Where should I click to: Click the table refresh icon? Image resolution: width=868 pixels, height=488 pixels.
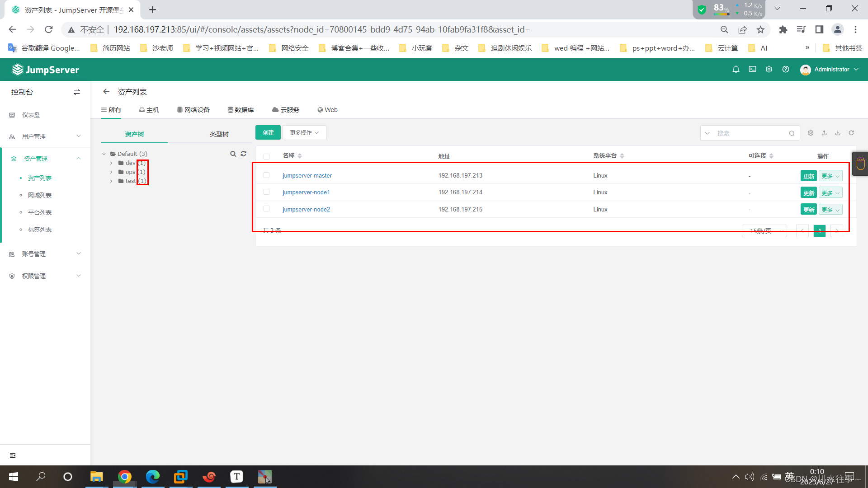pyautogui.click(x=851, y=133)
